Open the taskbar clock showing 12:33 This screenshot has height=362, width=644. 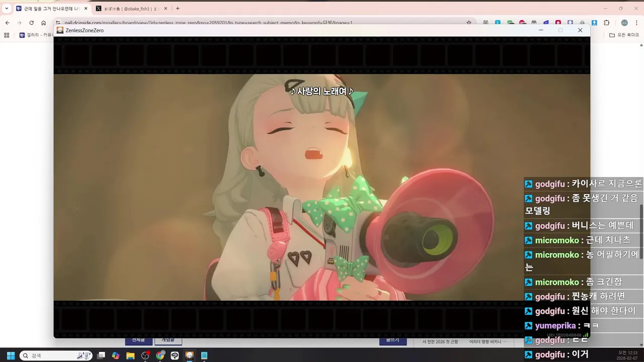[627, 355]
